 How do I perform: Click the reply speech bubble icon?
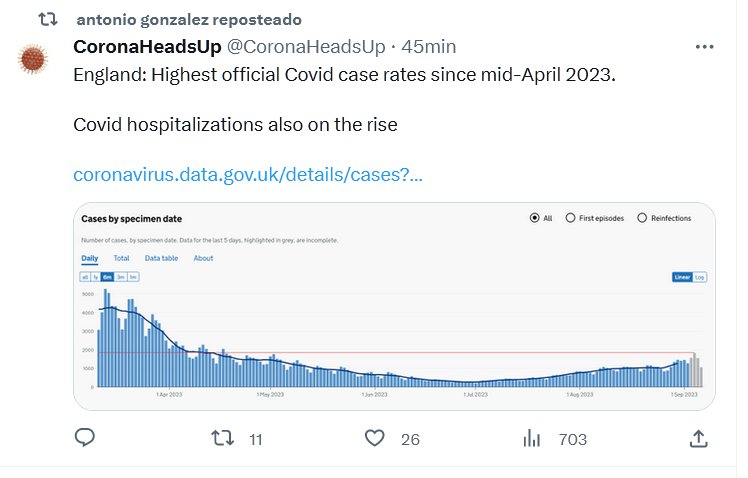click(85, 438)
